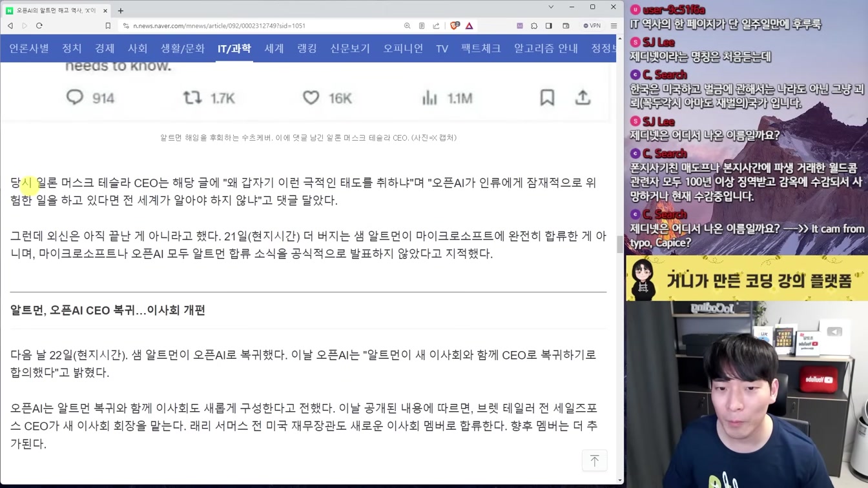Click chat message 제디넷이라는 명칭은 처음듣는데
This screenshot has height=488, width=868.
(701, 57)
